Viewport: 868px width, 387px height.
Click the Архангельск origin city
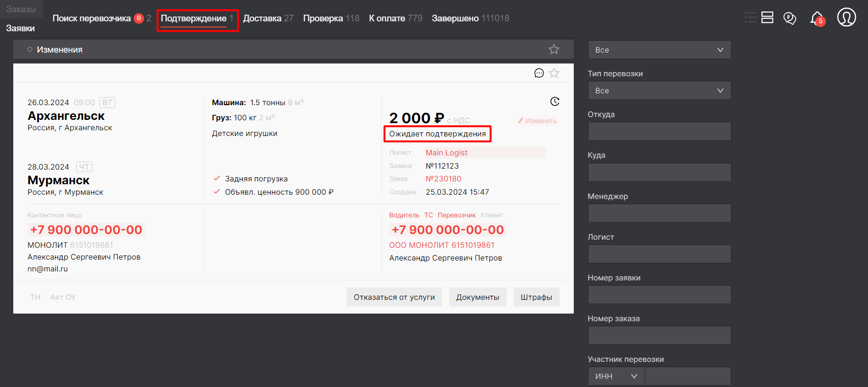(66, 116)
